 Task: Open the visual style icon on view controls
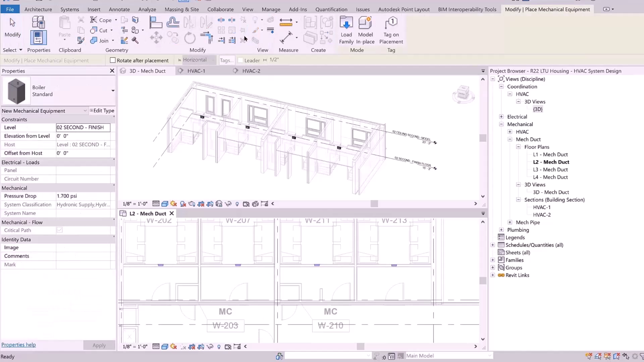pos(164,203)
